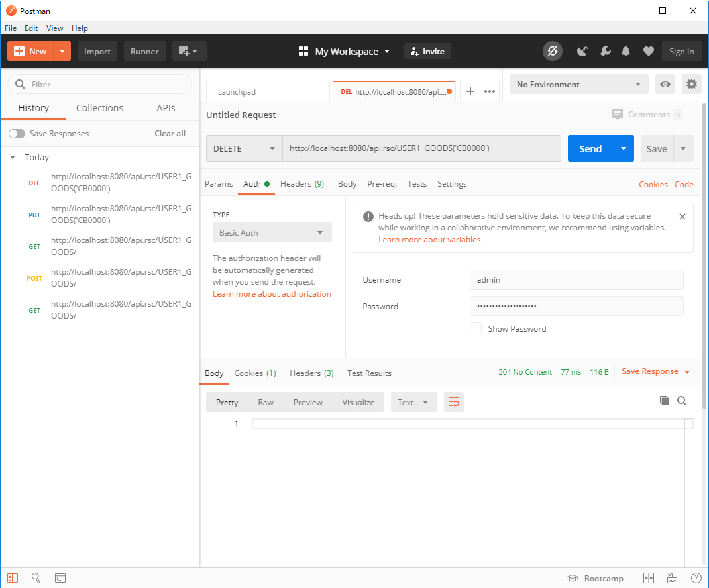The width and height of the screenshot is (709, 588).
Task: Toggle Save Responses switch
Action: pos(17,134)
